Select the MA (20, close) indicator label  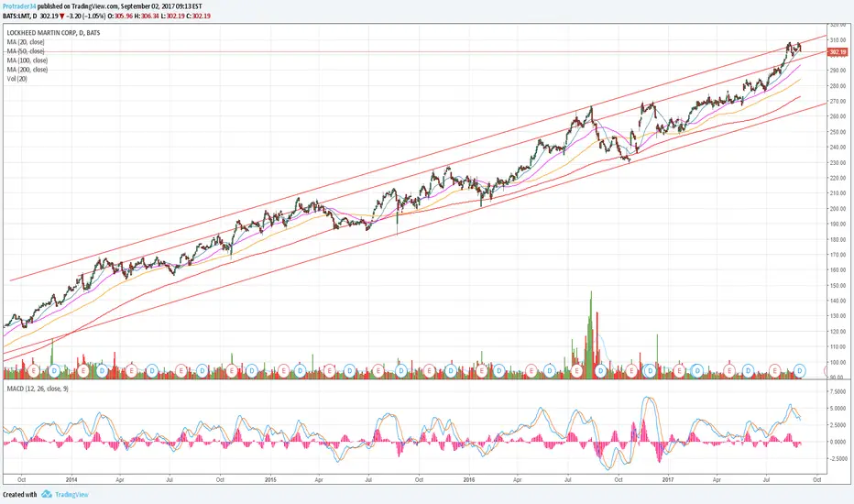point(26,42)
